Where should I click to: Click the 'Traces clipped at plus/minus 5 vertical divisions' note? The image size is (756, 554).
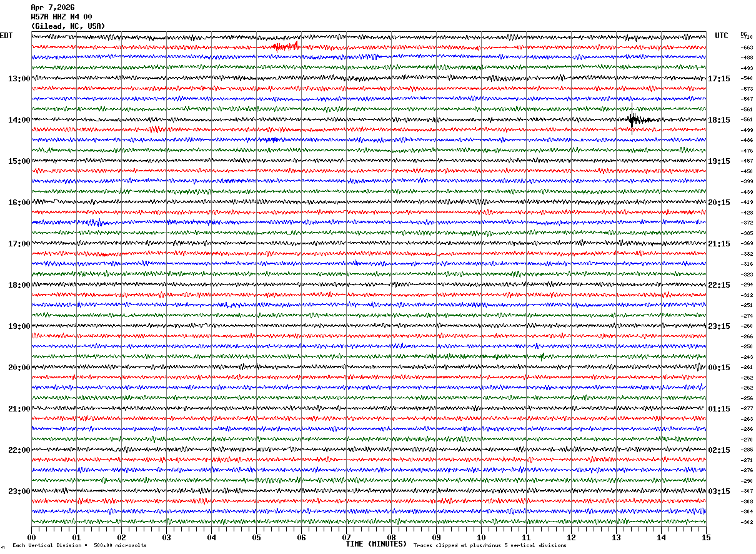click(x=490, y=546)
